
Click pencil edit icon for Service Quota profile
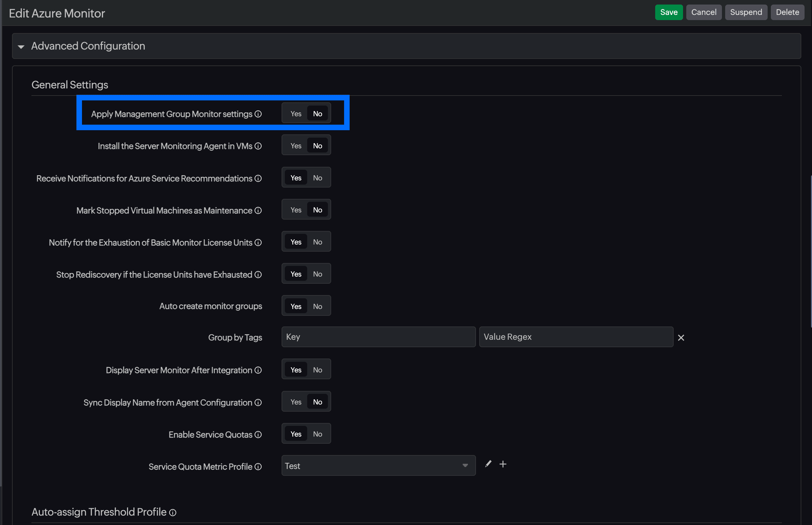[488, 464]
